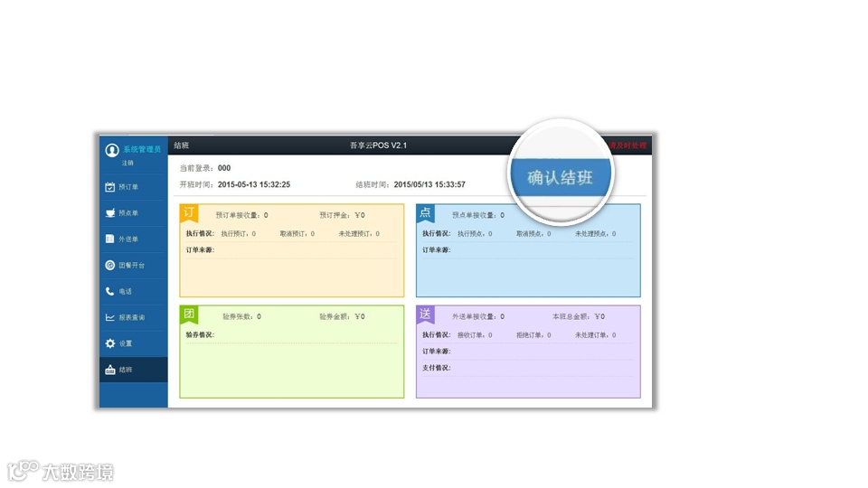Click the 结班 title in header
Screen dimensions: 868x488
tap(182, 145)
